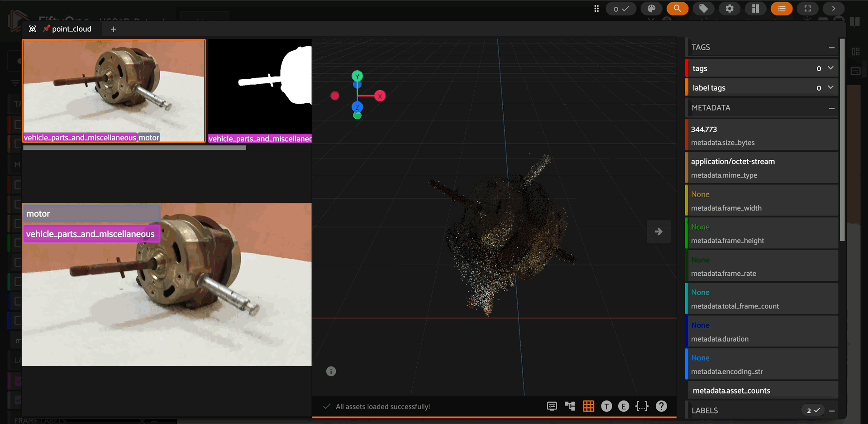Toggle the sidebar list view button
Viewport: 868px width, 424px height.
click(x=781, y=9)
